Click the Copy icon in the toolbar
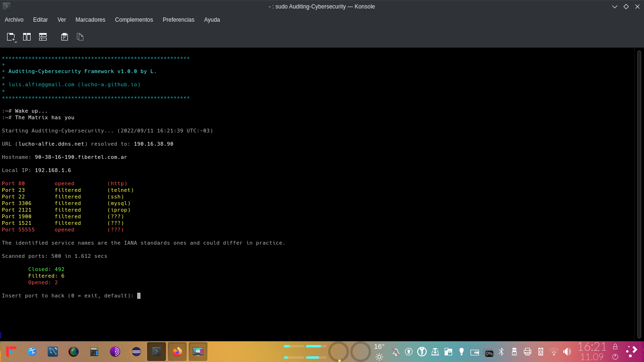 (x=80, y=37)
